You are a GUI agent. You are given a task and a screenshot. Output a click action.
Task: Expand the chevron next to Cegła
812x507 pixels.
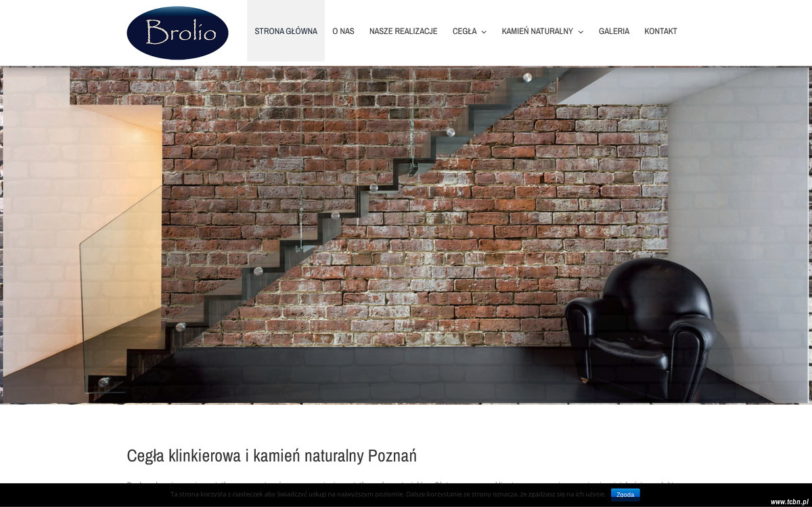pyautogui.click(x=484, y=32)
